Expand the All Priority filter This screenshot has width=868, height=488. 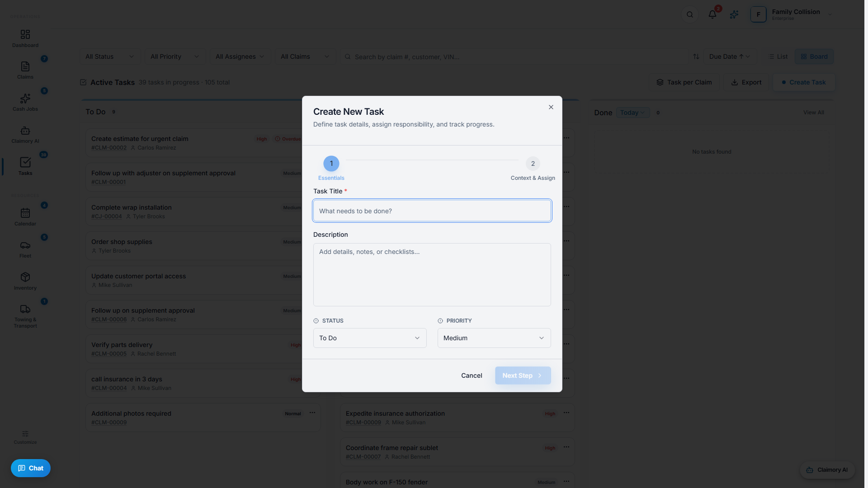pyautogui.click(x=175, y=56)
